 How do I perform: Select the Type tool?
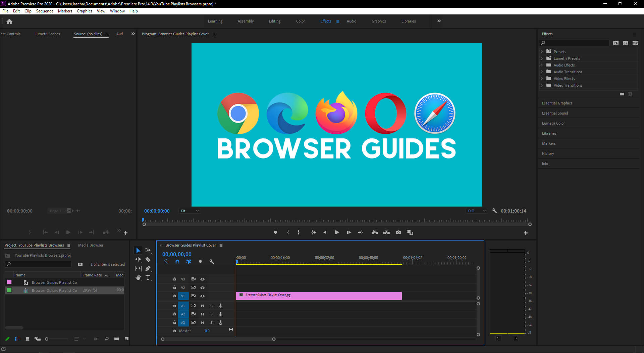[148, 277]
